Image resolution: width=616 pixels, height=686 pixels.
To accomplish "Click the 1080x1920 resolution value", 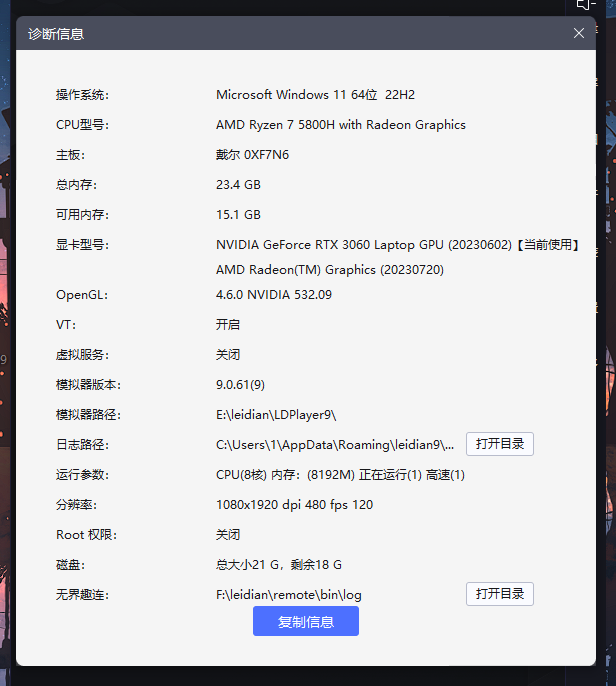I will pyautogui.click(x=294, y=505).
